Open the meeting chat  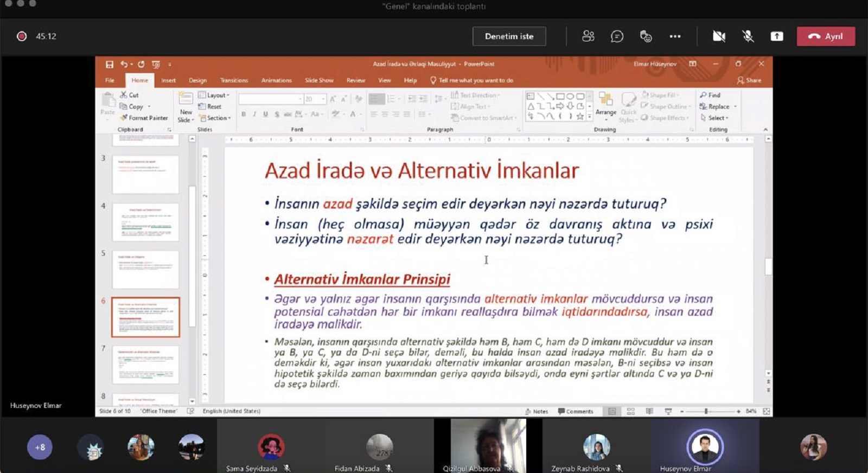pyautogui.click(x=617, y=36)
